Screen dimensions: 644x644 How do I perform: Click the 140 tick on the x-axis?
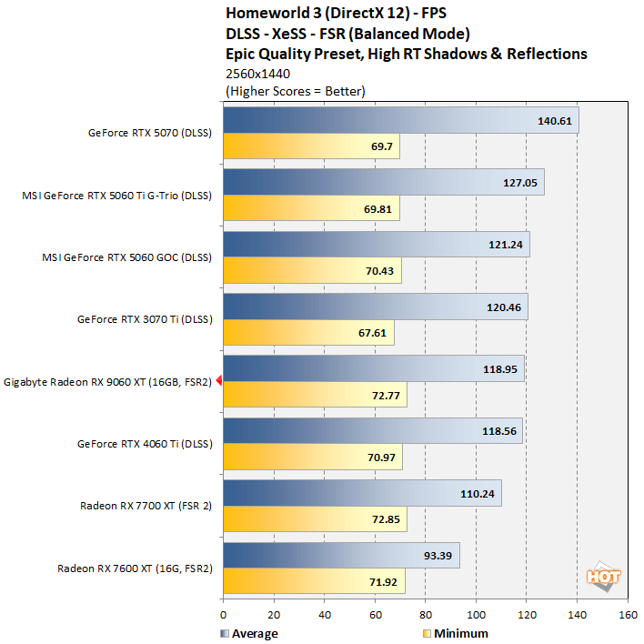(578, 615)
